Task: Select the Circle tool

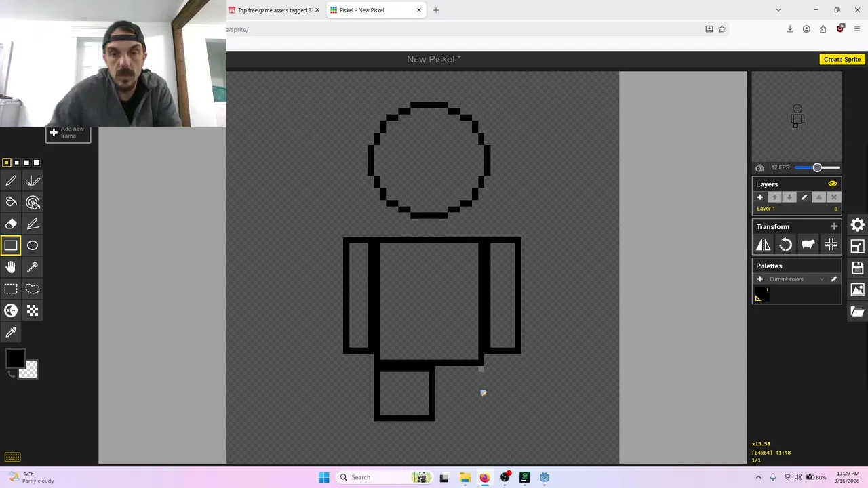Action: click(x=33, y=245)
